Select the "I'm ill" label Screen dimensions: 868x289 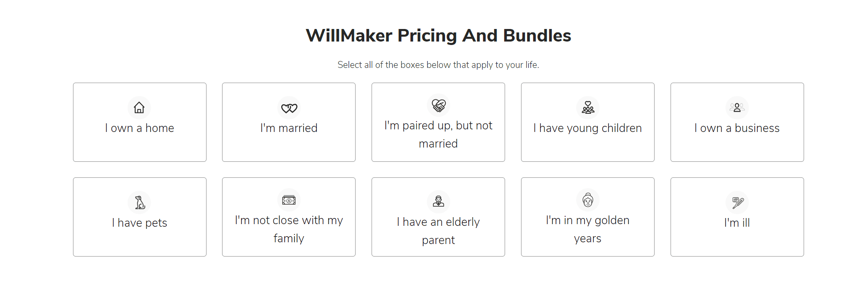(x=737, y=223)
